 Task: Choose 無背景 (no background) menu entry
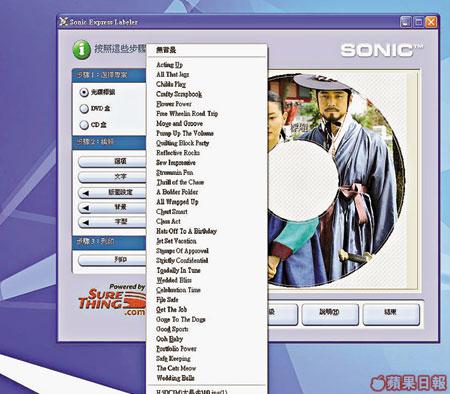coord(207,50)
